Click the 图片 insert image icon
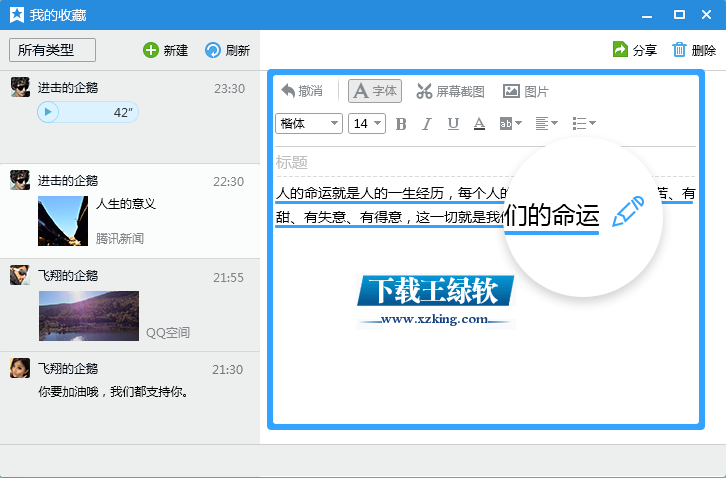The height and width of the screenshot is (478, 726). (511, 91)
